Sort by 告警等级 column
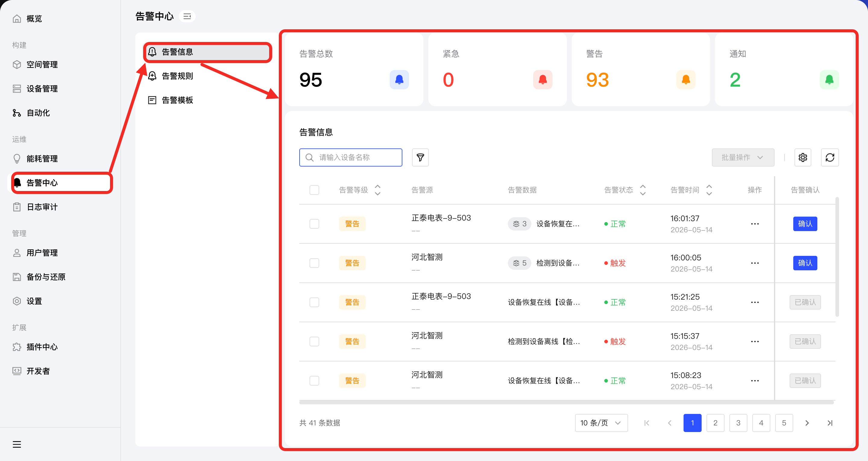This screenshot has height=461, width=868. 377,190
